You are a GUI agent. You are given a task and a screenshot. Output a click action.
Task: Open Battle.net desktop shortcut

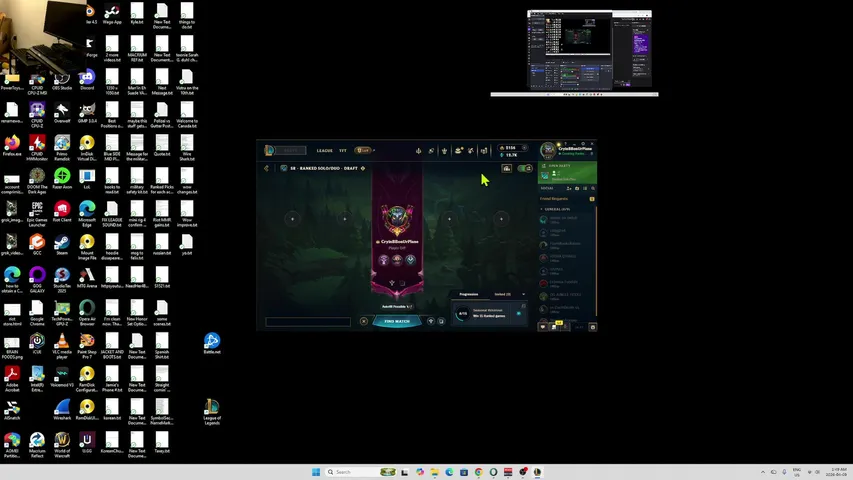(x=212, y=343)
